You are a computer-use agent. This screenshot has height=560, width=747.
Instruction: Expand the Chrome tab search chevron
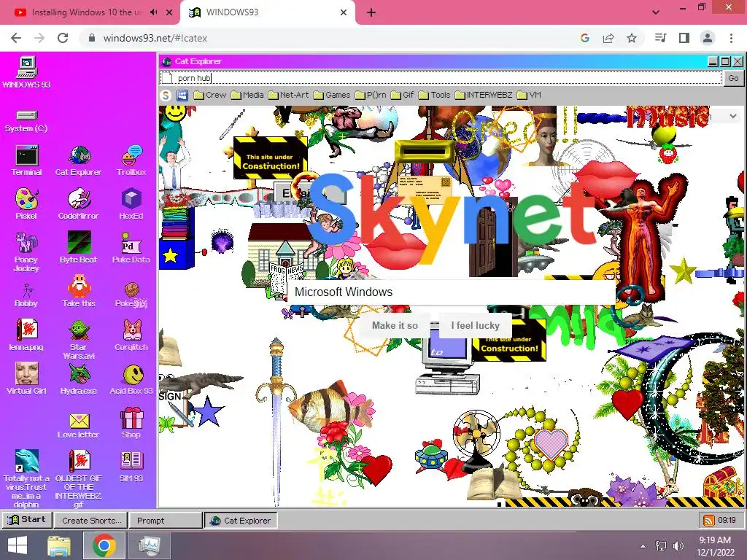[656, 12]
